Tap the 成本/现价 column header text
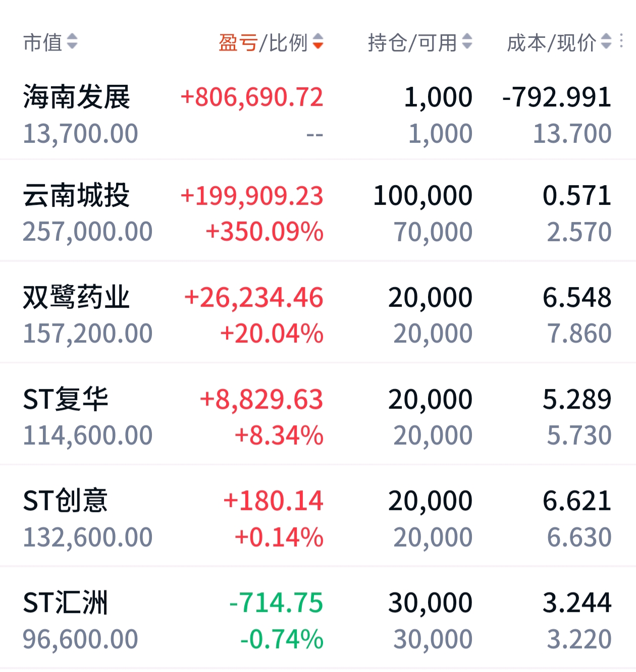This screenshot has height=672, width=636. click(552, 42)
